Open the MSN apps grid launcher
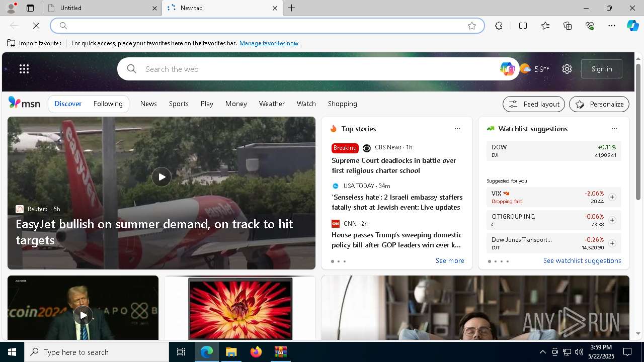Screen dimensions: 644x362 (24, 69)
